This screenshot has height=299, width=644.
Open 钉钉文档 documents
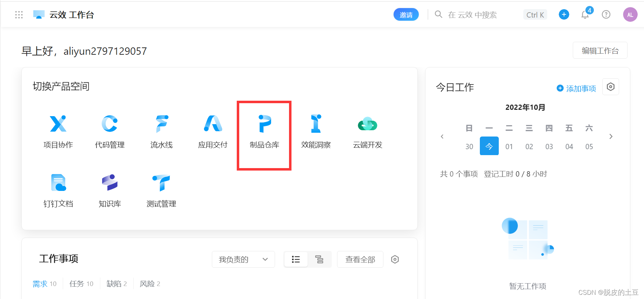pos(58,191)
